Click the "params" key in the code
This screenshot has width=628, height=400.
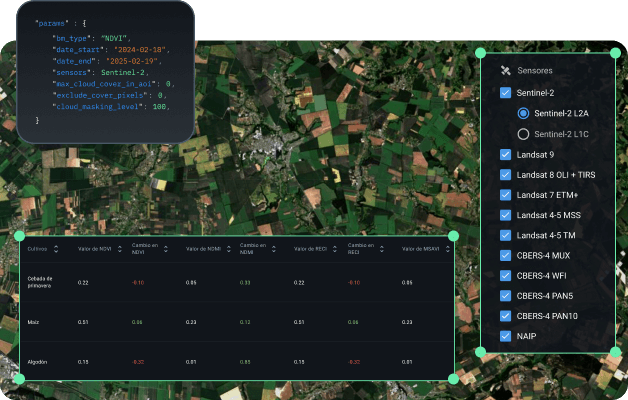52,24
